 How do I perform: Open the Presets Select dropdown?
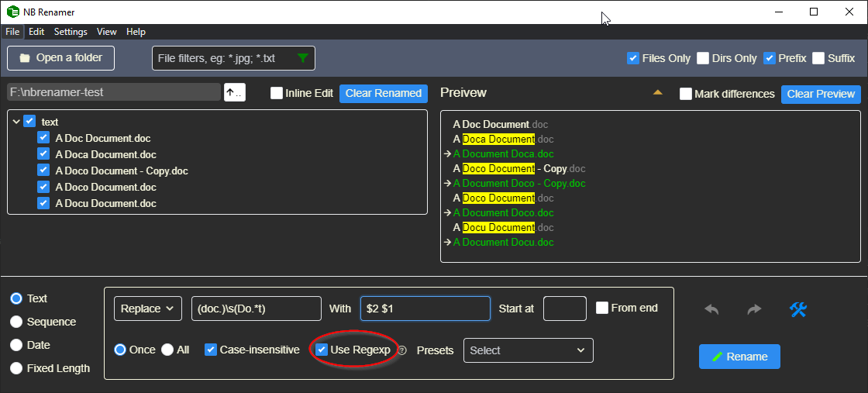(x=528, y=350)
